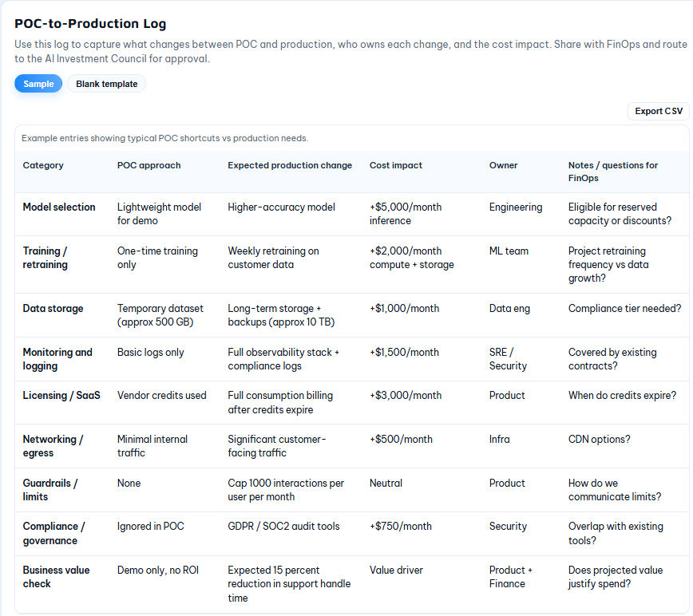Select the Data storage row label
This screenshot has height=616, width=693.
click(53, 308)
